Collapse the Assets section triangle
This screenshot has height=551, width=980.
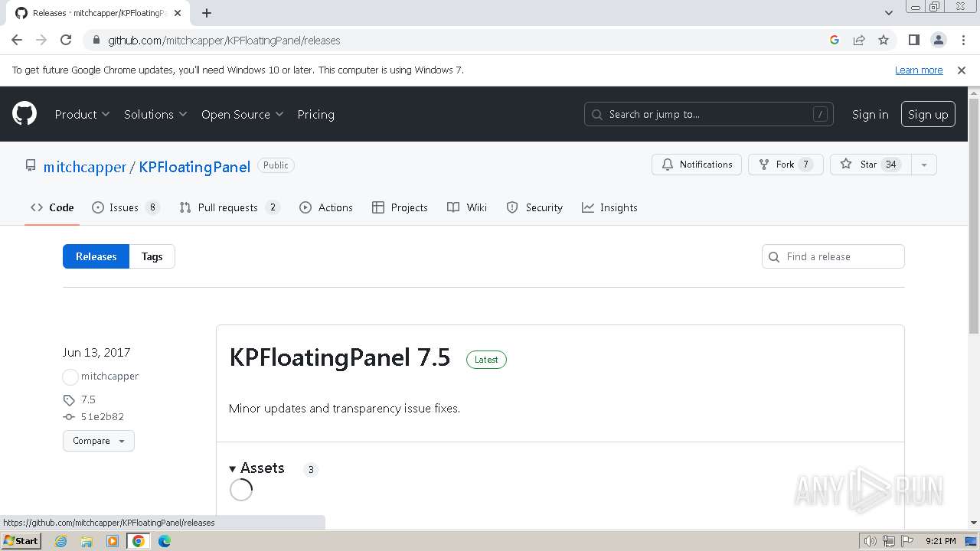pyautogui.click(x=233, y=468)
